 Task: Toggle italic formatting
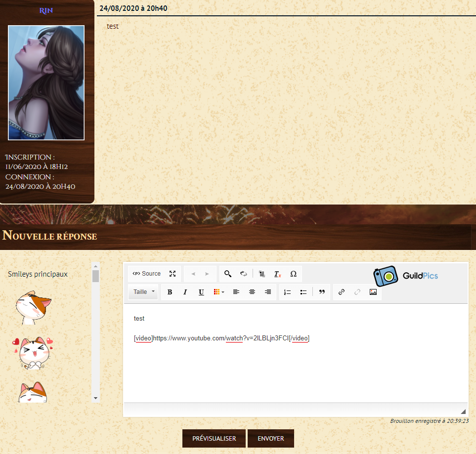[x=185, y=292]
